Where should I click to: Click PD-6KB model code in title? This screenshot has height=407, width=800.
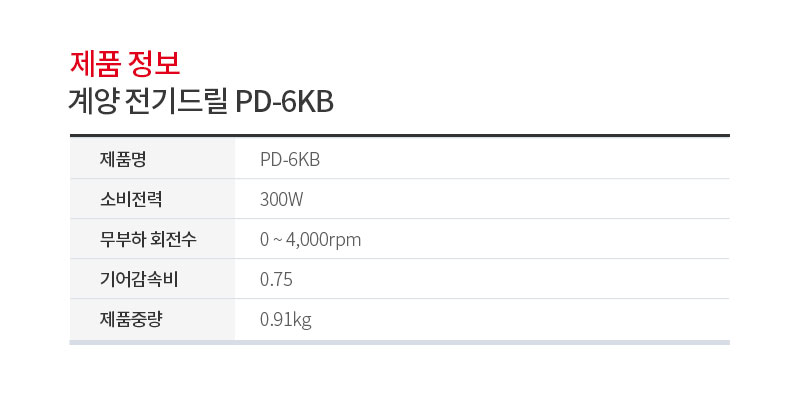[284, 103]
